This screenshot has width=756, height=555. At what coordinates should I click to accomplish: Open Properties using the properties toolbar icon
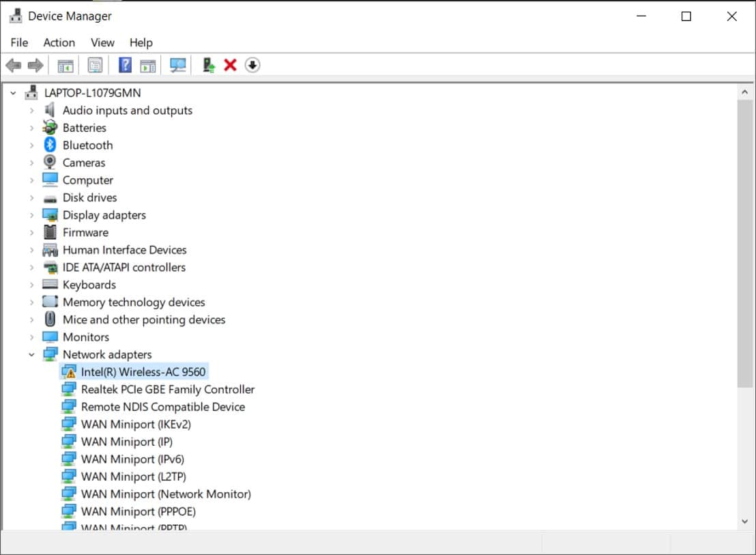[x=95, y=65]
